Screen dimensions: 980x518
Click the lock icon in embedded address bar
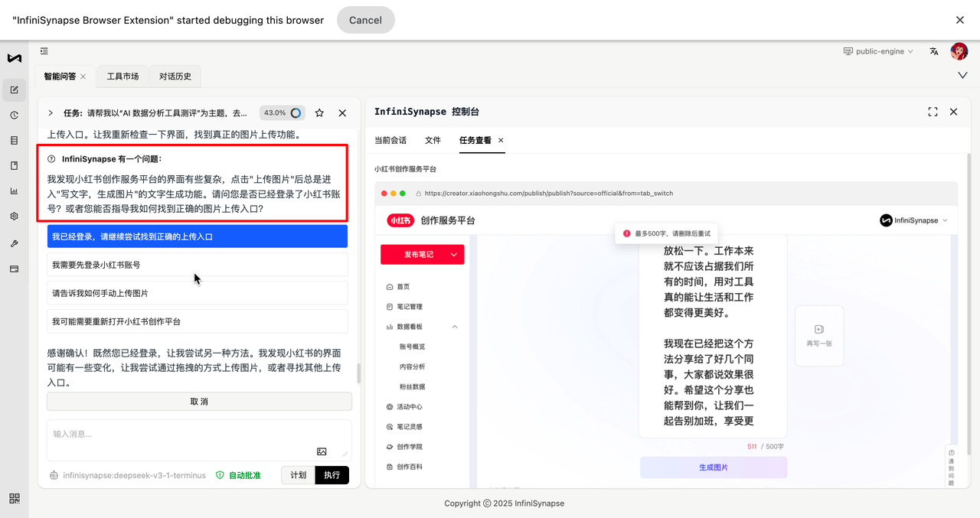419,194
